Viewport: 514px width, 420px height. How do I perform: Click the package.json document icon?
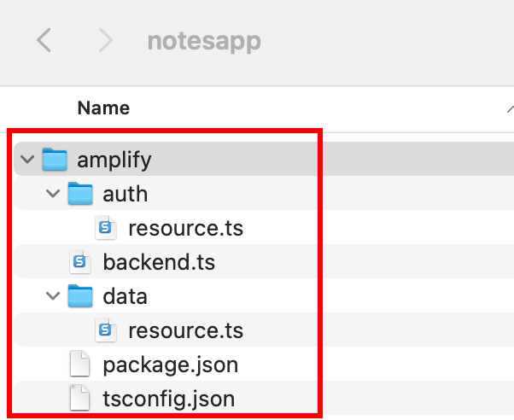[79, 365]
